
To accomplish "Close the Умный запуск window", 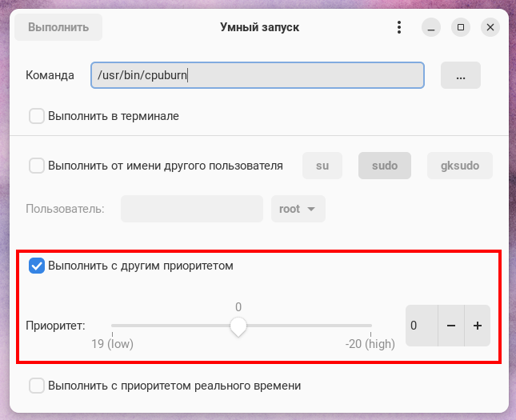I will coord(490,27).
